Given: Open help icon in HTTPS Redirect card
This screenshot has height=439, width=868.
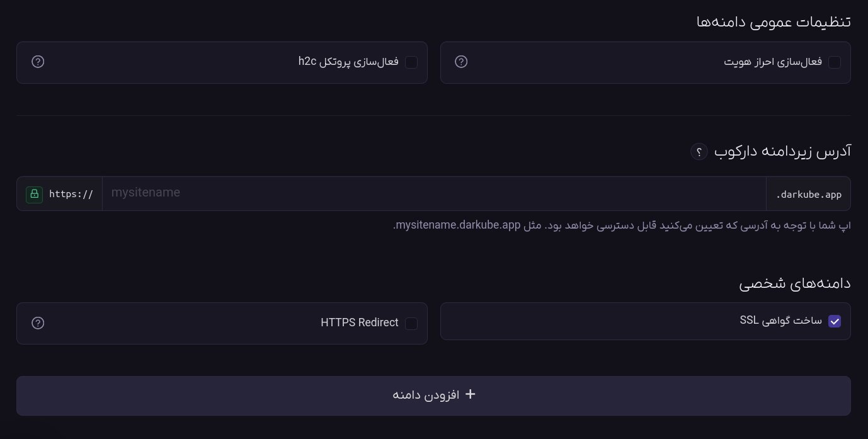Looking at the screenshot, I should [x=38, y=323].
